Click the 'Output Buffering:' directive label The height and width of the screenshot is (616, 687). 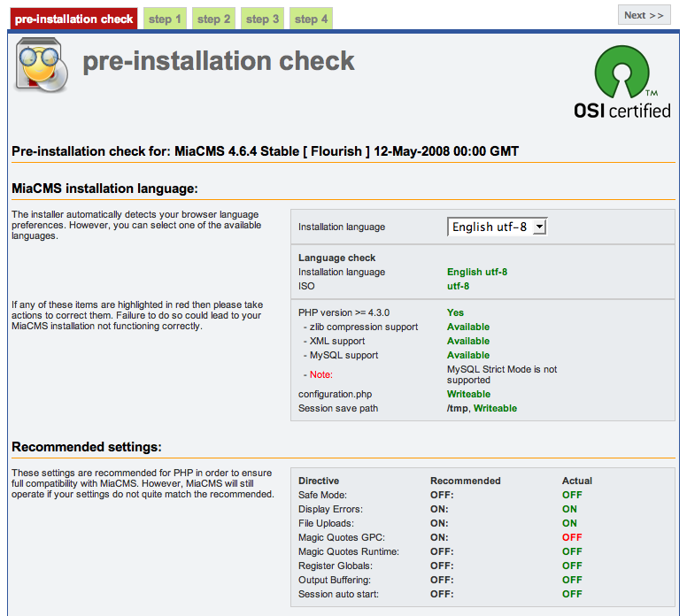click(335, 580)
